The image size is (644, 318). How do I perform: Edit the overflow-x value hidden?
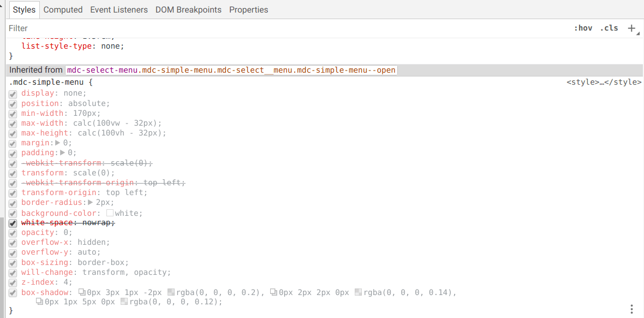pos(92,242)
